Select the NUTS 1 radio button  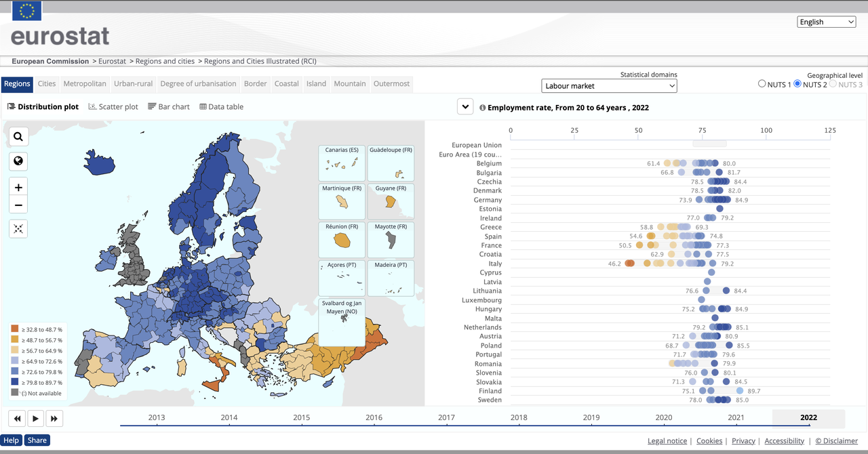[x=762, y=84]
